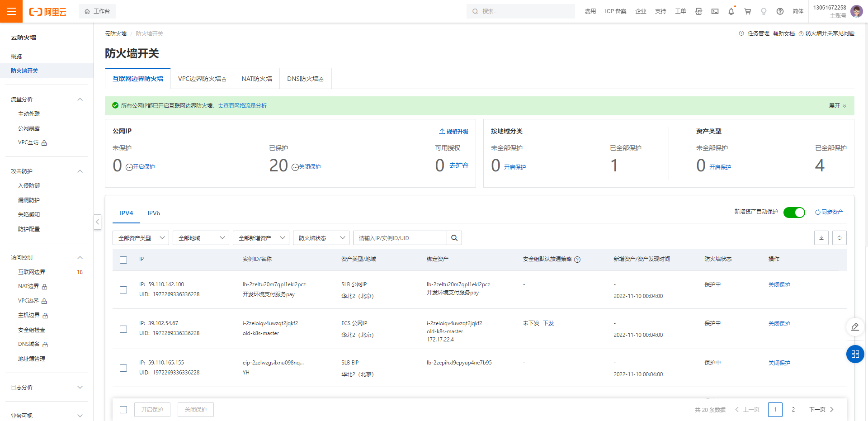Click 关闭保护 for old-k8s-master row
Screen dimensions: 868x421
[779, 324]
